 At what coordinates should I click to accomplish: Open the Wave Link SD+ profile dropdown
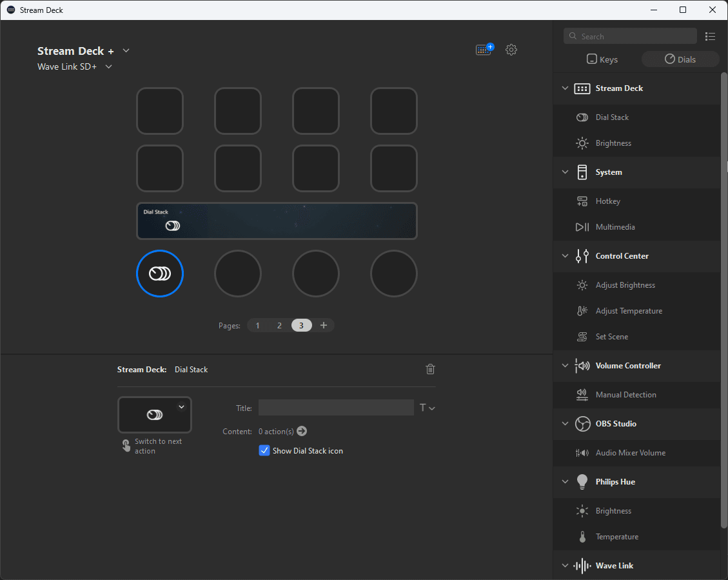pos(109,66)
